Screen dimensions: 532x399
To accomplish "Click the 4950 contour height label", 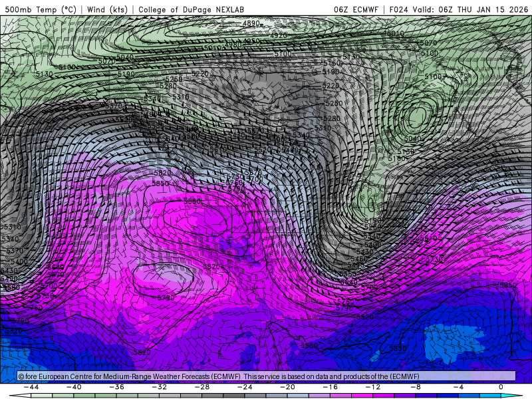I will click(x=251, y=41).
